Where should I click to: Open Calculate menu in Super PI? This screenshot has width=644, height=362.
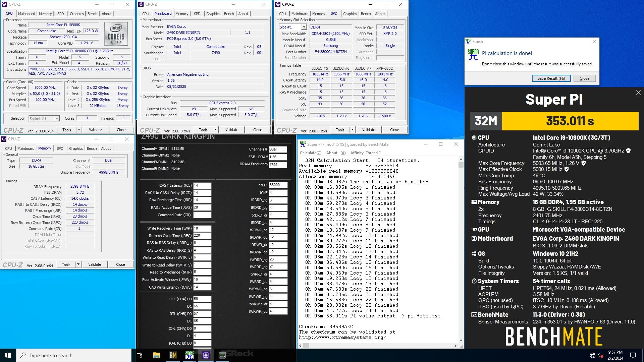click(311, 153)
